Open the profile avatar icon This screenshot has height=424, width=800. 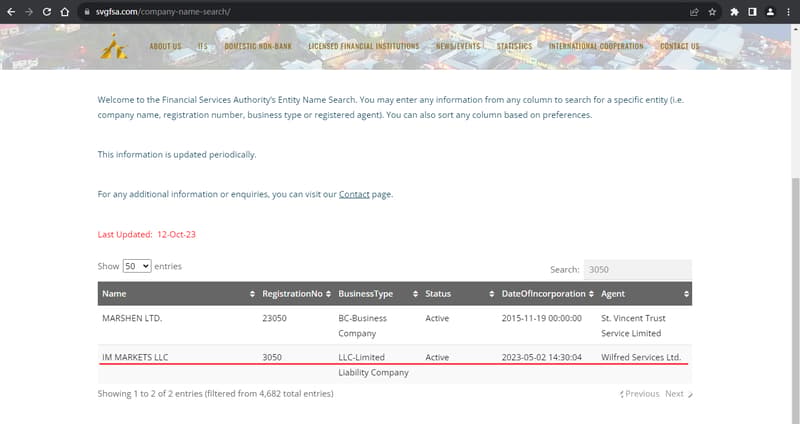tap(770, 12)
